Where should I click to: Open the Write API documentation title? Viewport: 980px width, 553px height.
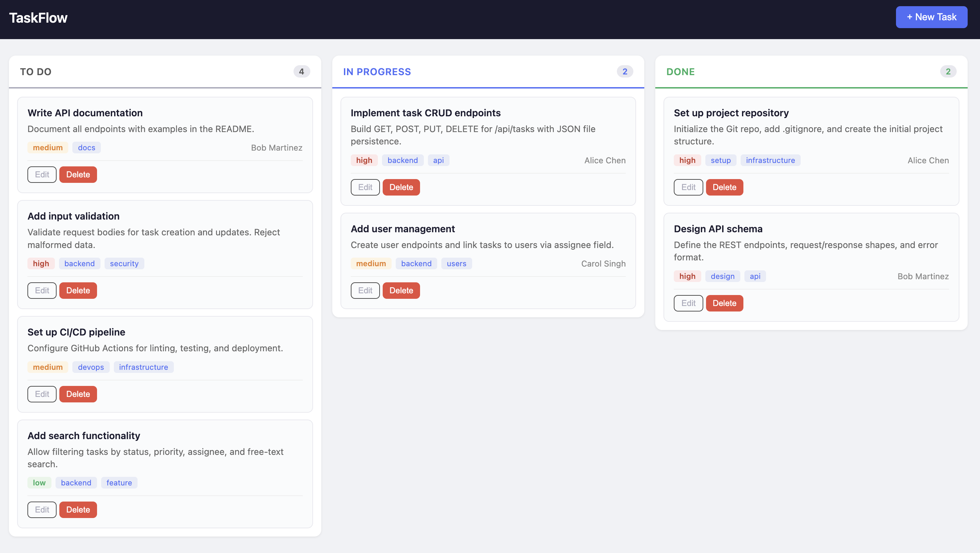point(85,113)
